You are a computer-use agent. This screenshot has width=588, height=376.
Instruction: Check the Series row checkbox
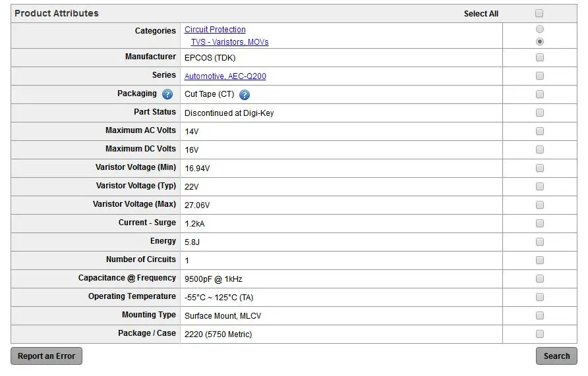540,76
